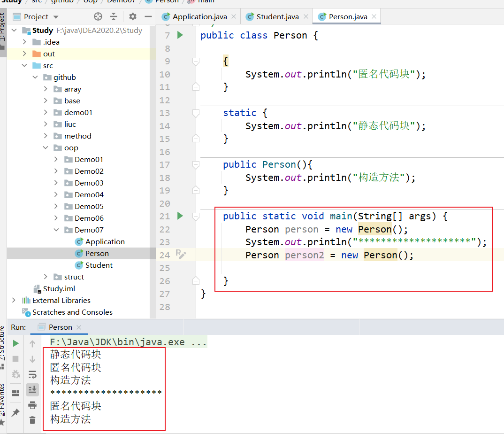
Task: Print console output using printer icon
Action: [x=32, y=405]
